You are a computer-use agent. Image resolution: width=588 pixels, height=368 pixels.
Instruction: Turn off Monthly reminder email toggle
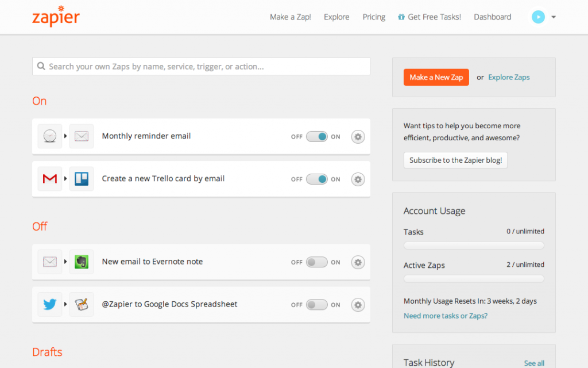tap(317, 137)
